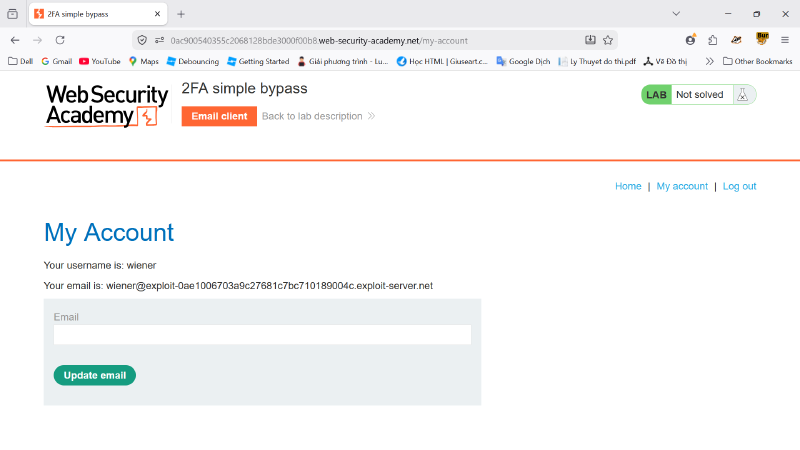
Task: Click the Not solved lab status
Action: point(699,95)
